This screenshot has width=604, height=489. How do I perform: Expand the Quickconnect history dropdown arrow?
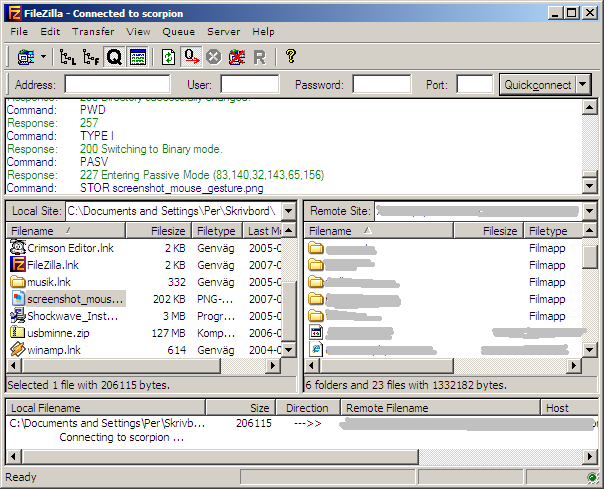583,84
